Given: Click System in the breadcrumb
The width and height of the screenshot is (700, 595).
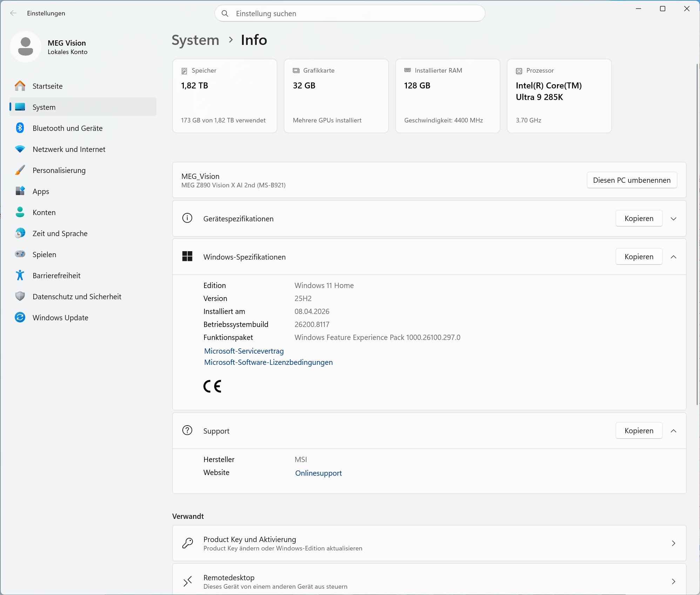Looking at the screenshot, I should click(x=195, y=40).
